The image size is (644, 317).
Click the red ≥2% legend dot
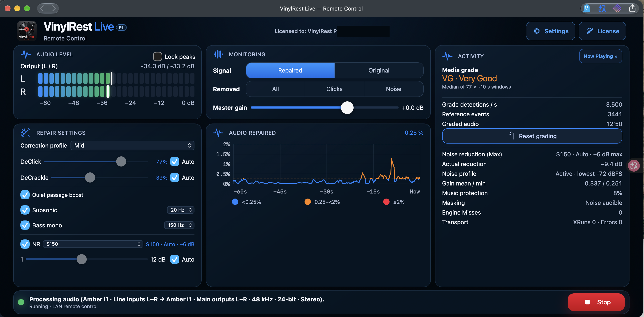[x=386, y=202]
